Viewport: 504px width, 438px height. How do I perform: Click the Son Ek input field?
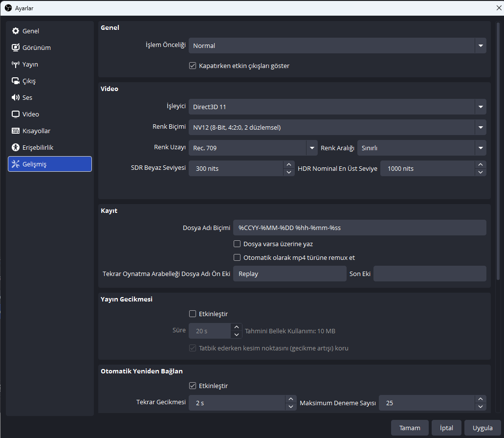[430, 274]
